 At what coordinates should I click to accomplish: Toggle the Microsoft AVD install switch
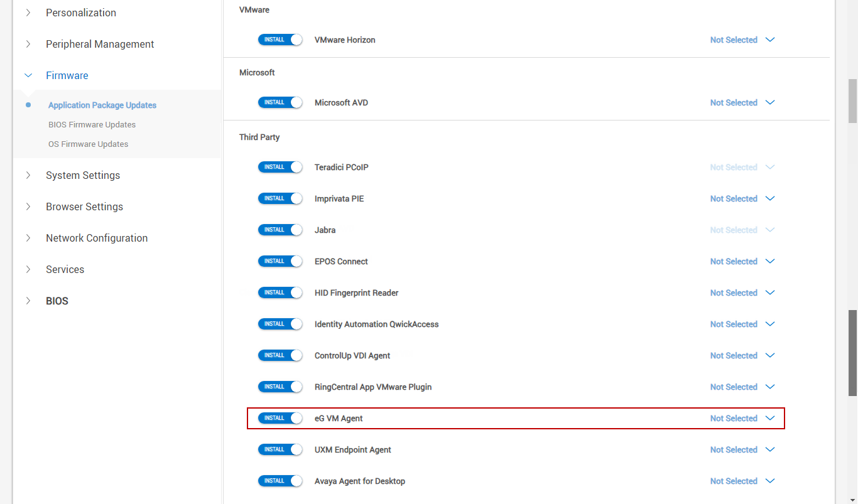tap(280, 102)
